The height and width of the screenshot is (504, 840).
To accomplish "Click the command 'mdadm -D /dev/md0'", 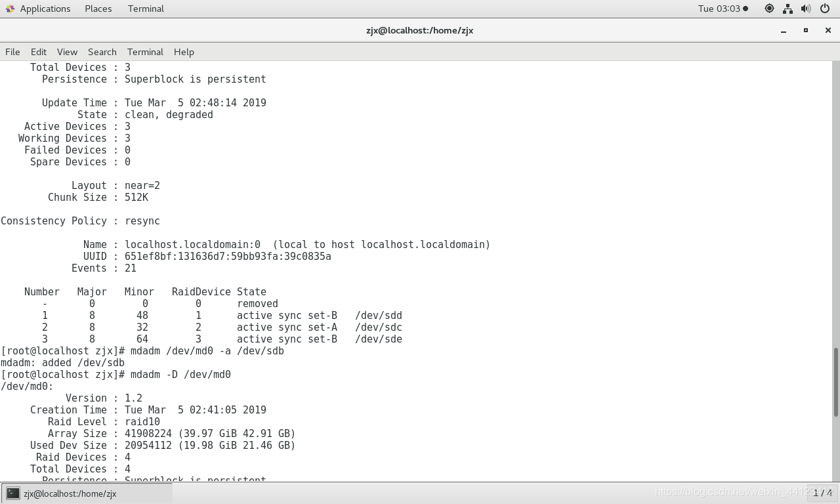I will (180, 375).
